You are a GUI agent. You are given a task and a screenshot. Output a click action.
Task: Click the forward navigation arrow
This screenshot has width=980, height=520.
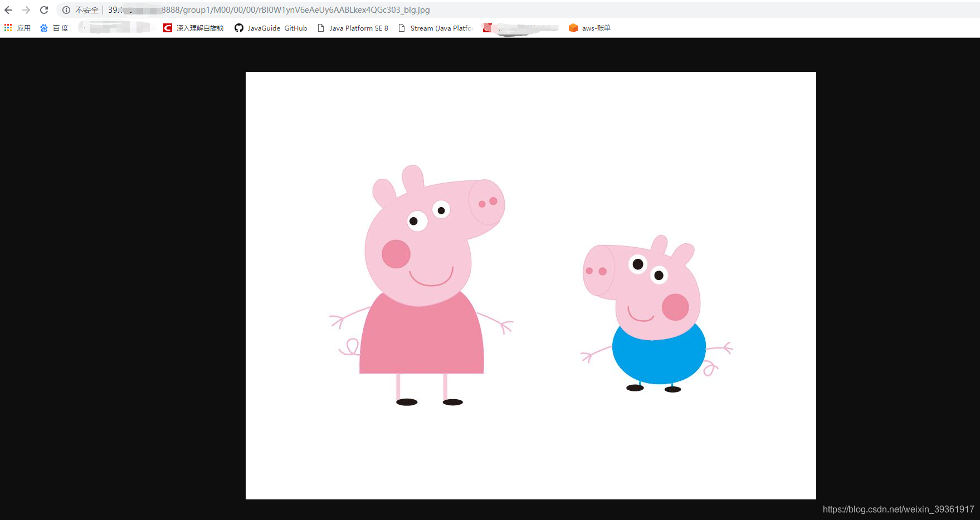point(26,10)
